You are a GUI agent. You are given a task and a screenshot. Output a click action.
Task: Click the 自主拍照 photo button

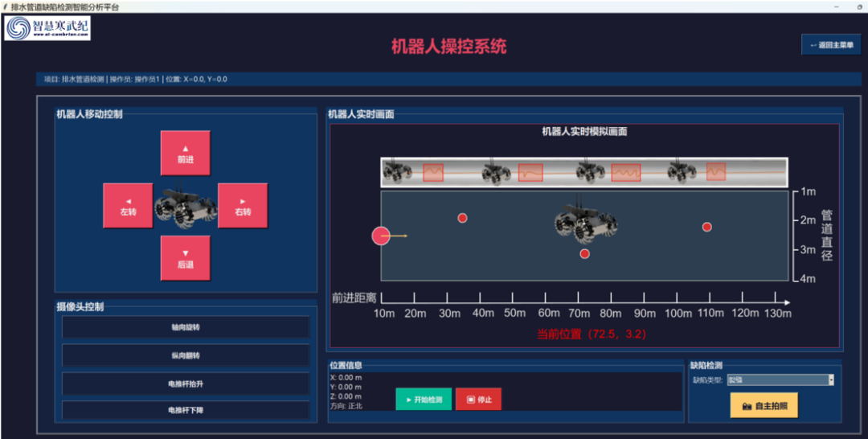click(764, 406)
